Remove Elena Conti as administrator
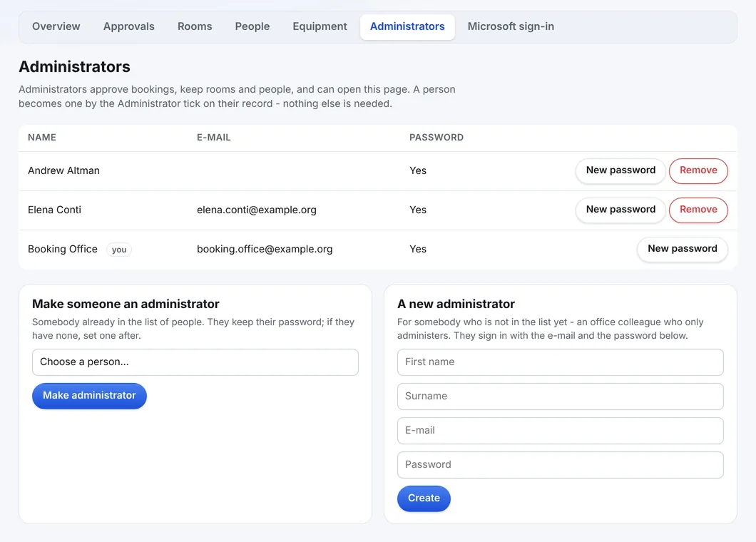The width and height of the screenshot is (756, 542). pyautogui.click(x=698, y=210)
